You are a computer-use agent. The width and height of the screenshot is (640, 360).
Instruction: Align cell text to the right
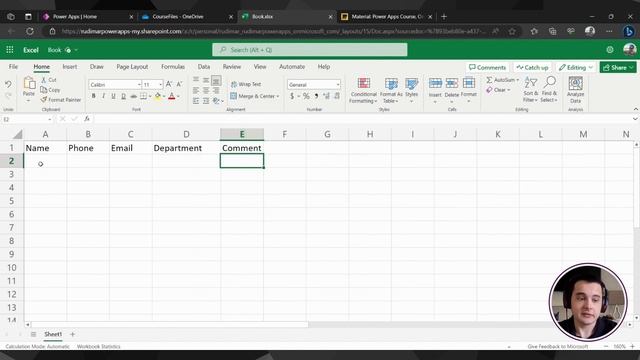pyautogui.click(x=216, y=90)
